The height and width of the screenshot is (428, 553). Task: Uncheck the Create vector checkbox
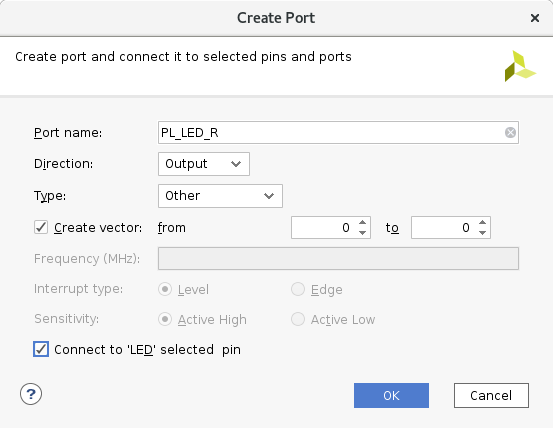[41, 227]
